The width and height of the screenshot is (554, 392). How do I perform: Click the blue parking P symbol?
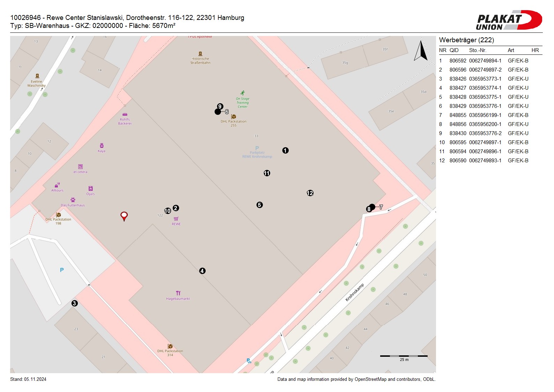pos(62,270)
